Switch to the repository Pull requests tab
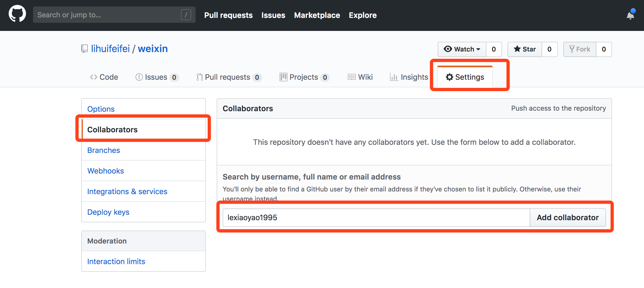This screenshot has height=288, width=644. 229,77
